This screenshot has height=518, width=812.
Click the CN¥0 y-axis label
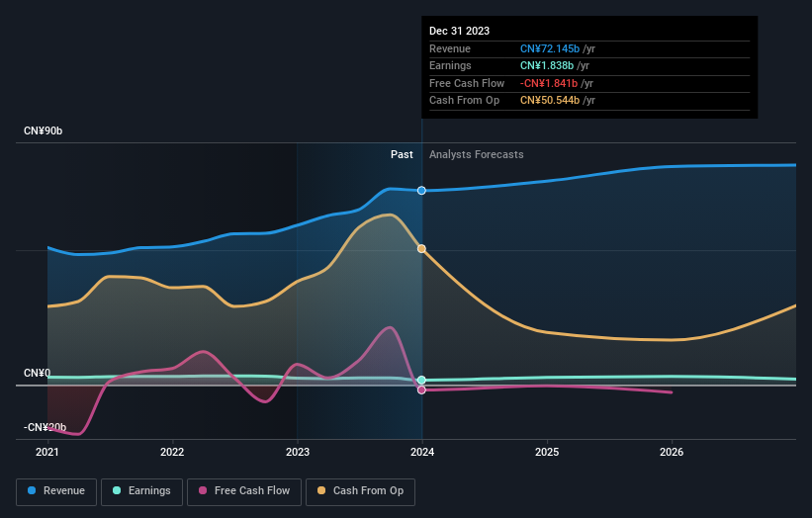[38, 373]
